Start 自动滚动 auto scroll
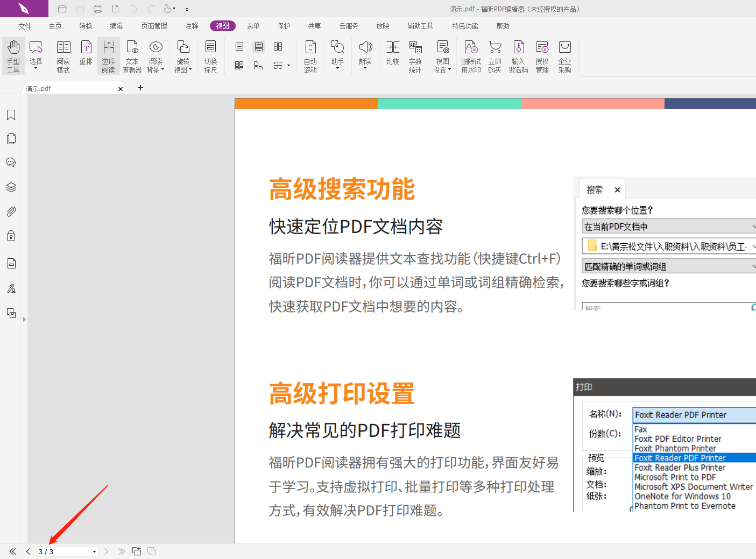 310,56
